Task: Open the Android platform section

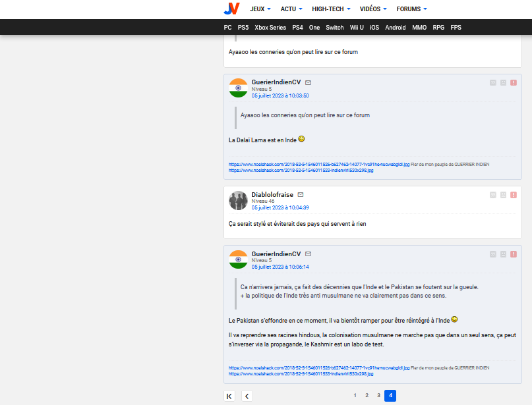Action: tap(396, 28)
